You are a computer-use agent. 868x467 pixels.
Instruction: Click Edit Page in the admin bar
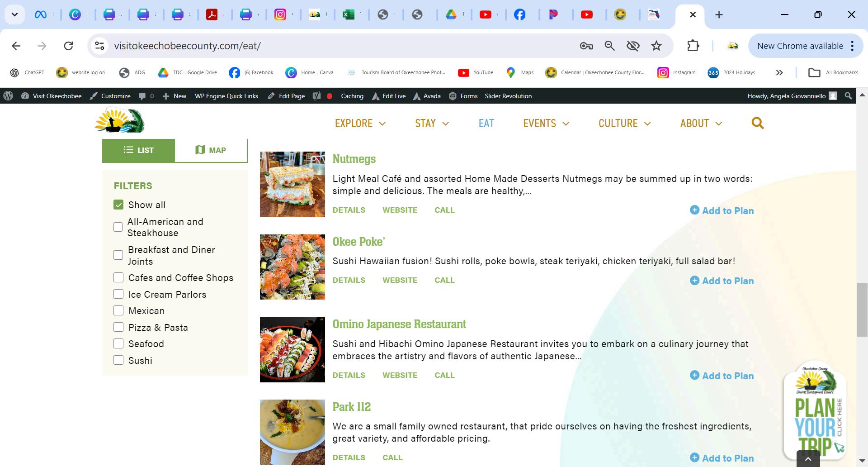pyautogui.click(x=286, y=96)
